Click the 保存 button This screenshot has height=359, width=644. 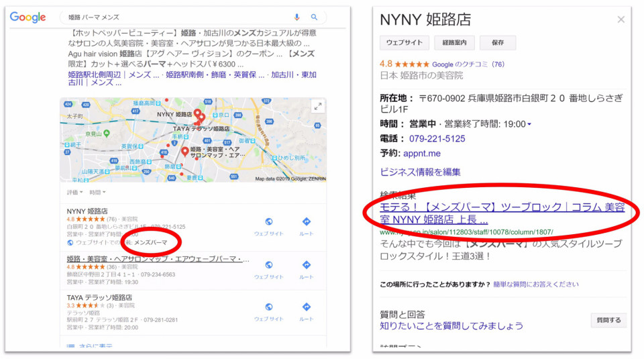tap(498, 42)
